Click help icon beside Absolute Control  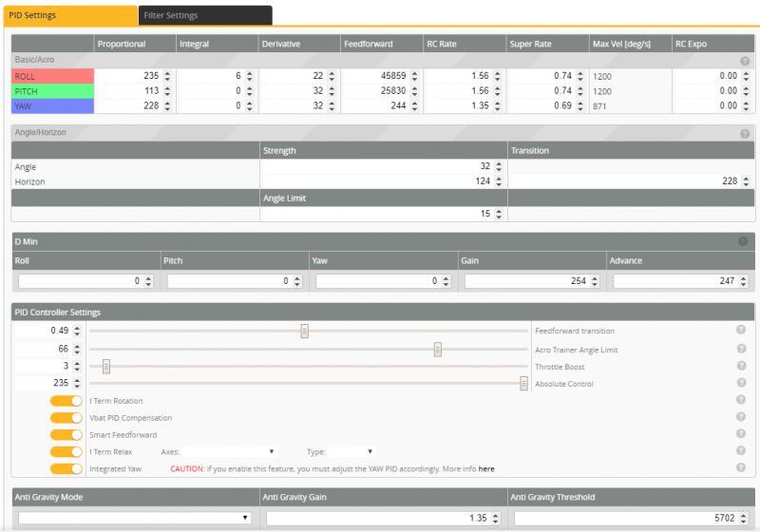tap(740, 383)
